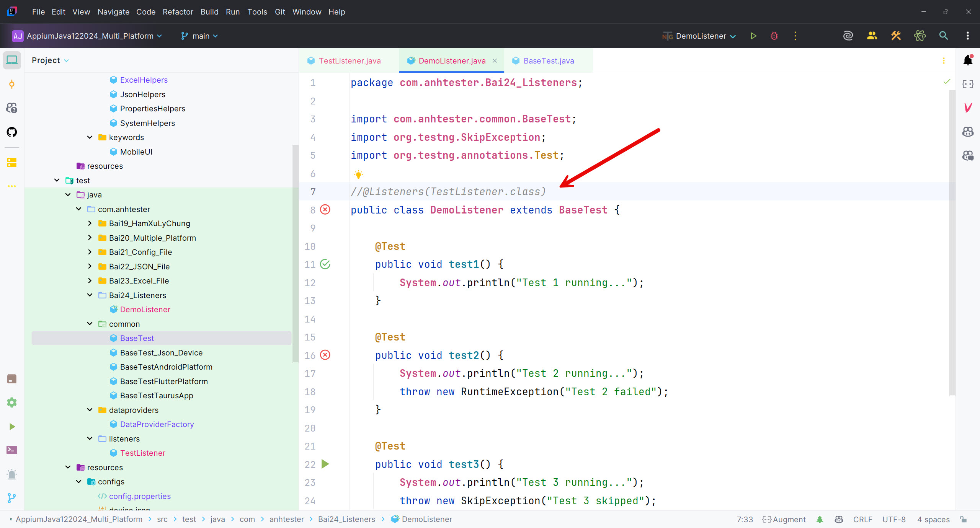Image resolution: width=980 pixels, height=528 pixels.
Task: Collapse the configs folder
Action: (x=78, y=482)
